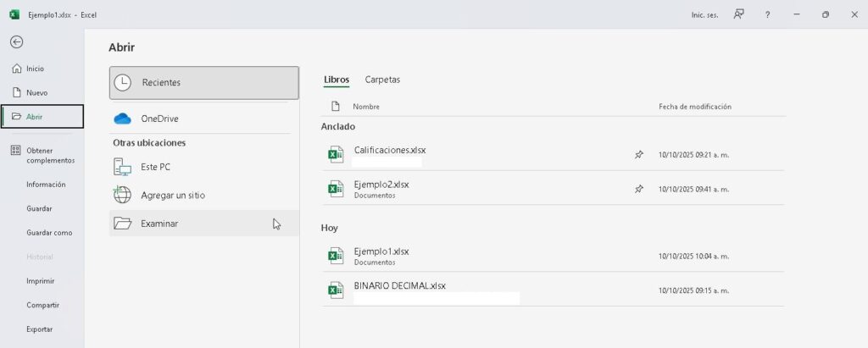Select Exportar in the sidebar
The image size is (868, 348).
40,329
